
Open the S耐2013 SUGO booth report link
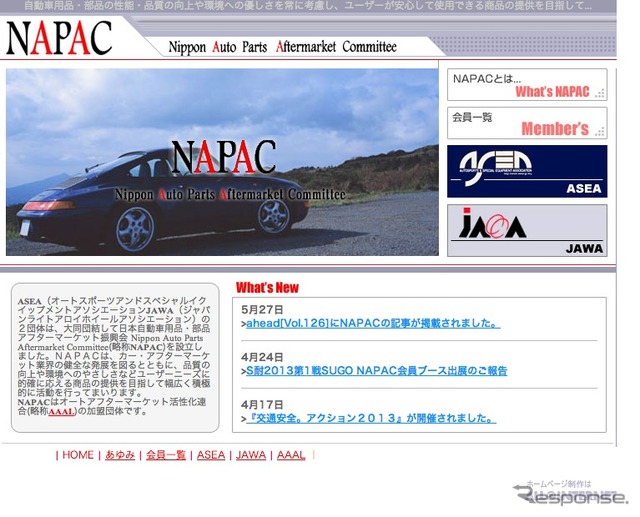(376, 371)
